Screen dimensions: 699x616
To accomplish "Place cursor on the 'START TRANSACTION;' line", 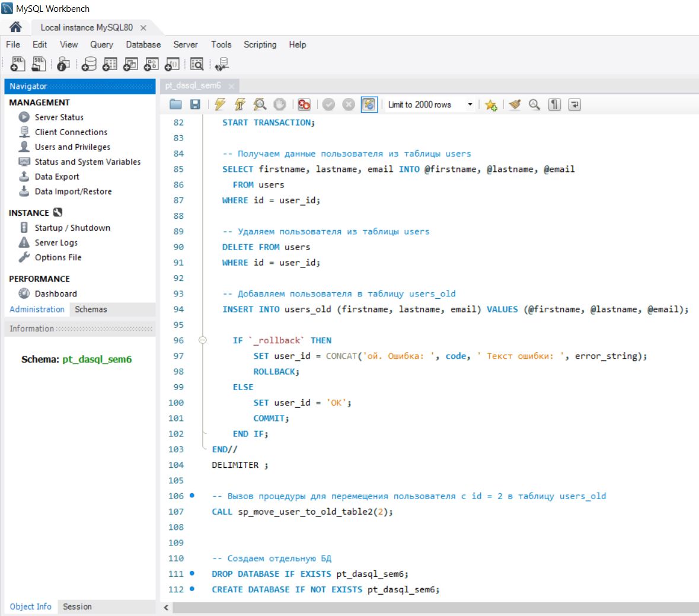I will [269, 123].
